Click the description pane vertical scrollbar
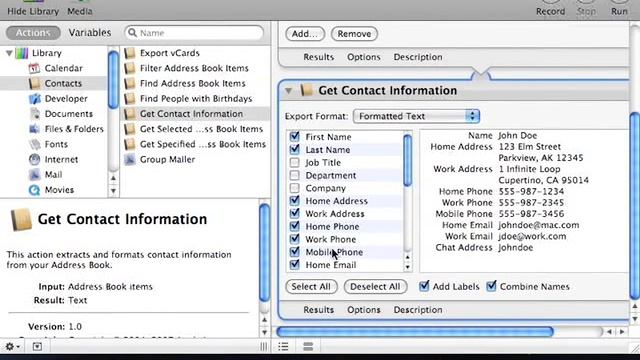Viewport: 640px width, 360px height. [264, 253]
